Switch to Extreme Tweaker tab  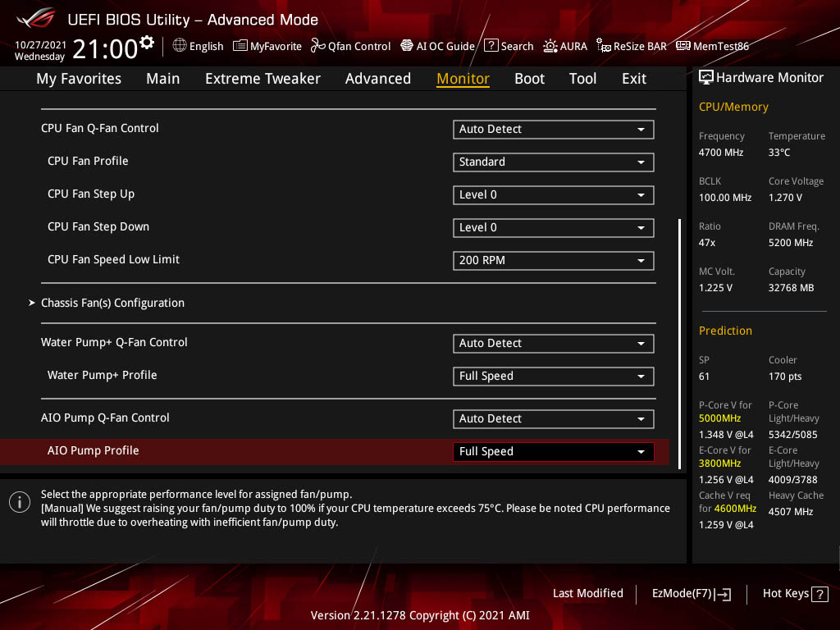coord(262,79)
